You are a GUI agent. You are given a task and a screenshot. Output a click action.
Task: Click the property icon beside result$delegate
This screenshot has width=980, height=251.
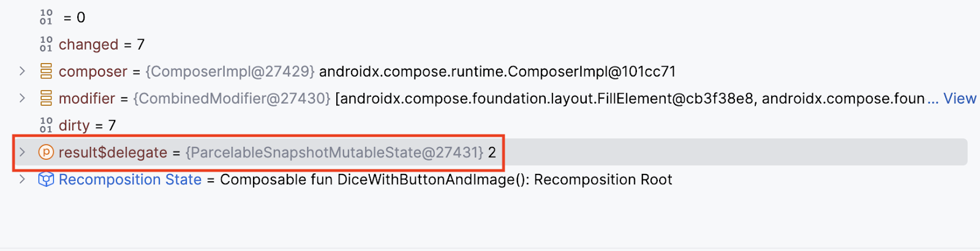point(46,152)
